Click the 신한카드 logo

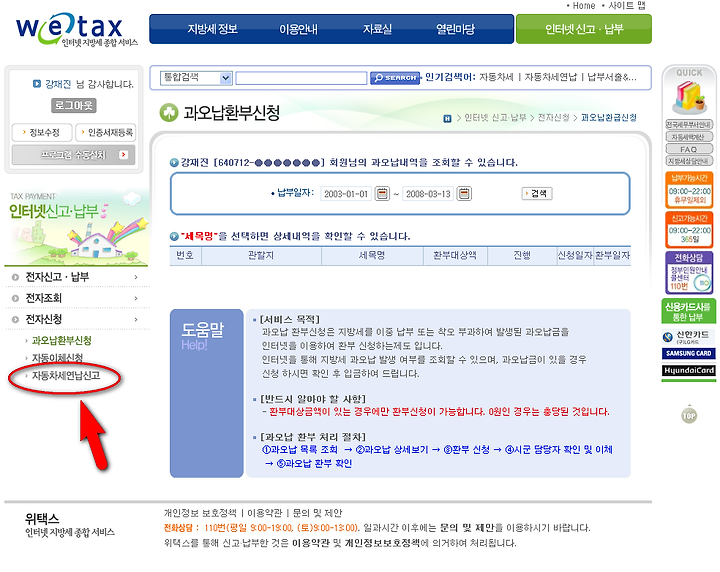click(x=689, y=336)
